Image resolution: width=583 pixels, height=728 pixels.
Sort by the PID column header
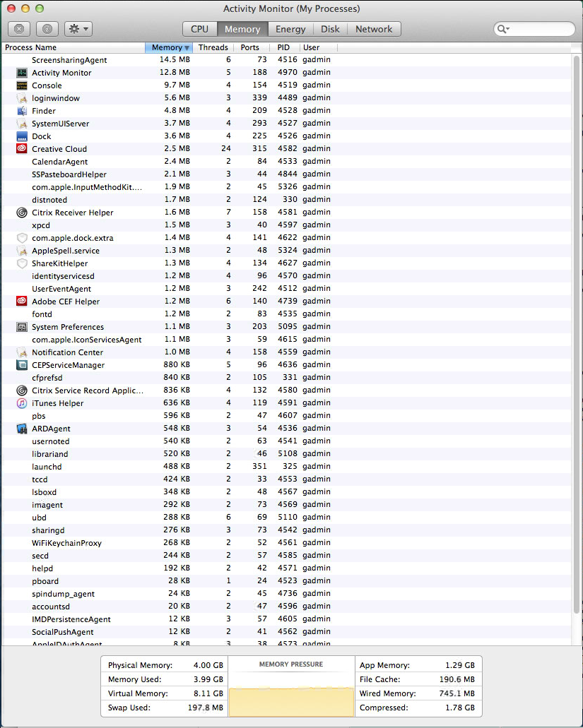(284, 47)
